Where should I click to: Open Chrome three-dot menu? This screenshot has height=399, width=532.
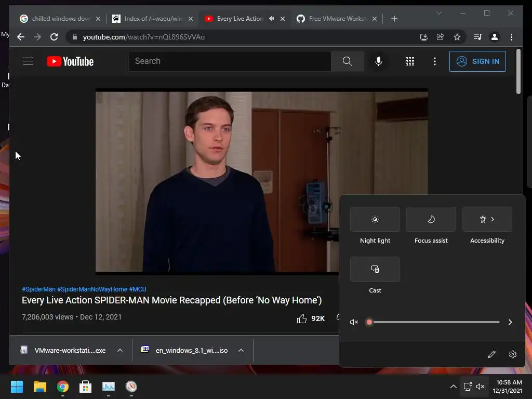point(511,37)
